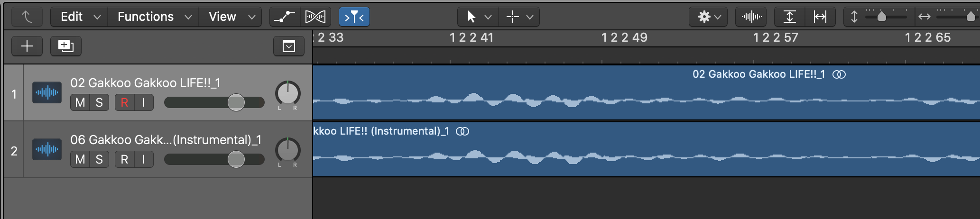Expand the gear settings dropdown
The height and width of the screenshot is (219, 980).
(x=708, y=17)
